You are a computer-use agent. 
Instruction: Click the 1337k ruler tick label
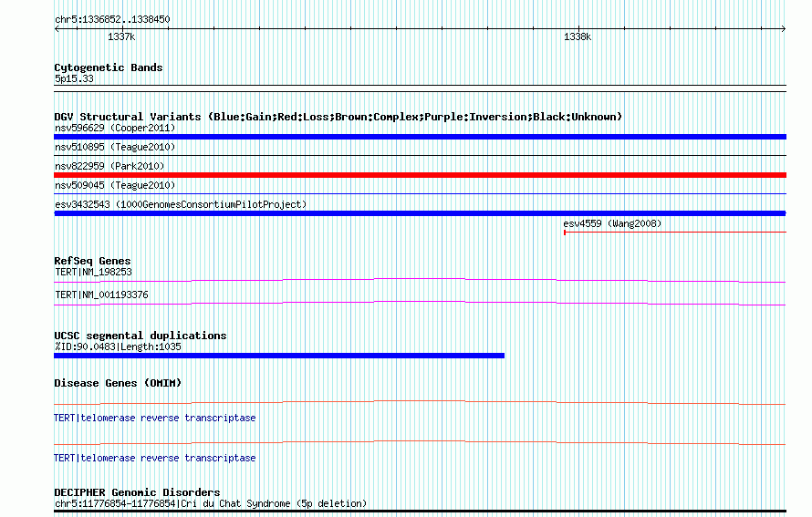[x=121, y=36]
